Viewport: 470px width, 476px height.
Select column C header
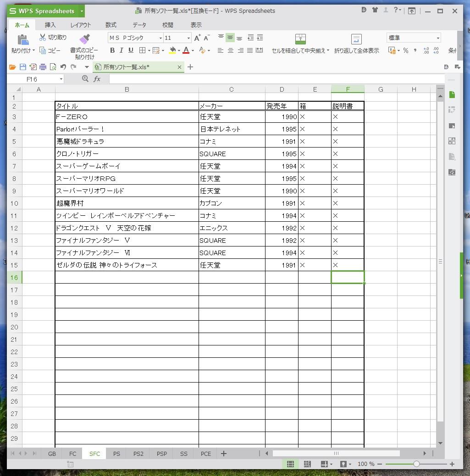232,89
